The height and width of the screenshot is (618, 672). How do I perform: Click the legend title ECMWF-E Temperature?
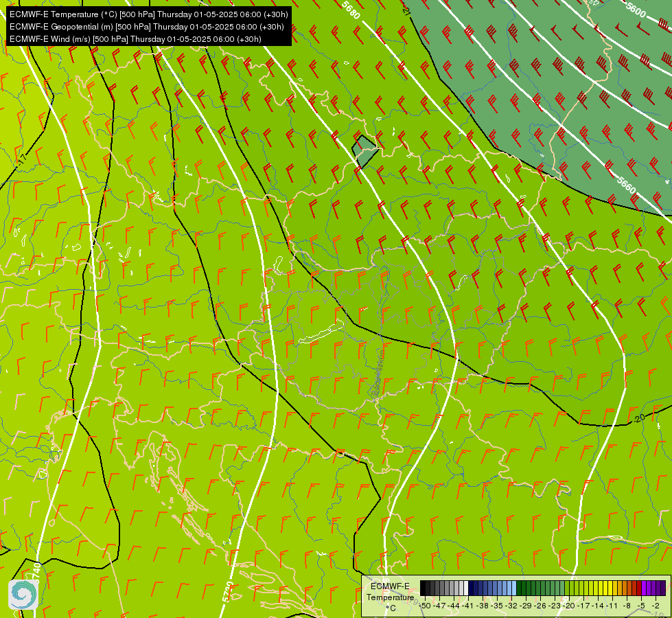[x=390, y=591]
